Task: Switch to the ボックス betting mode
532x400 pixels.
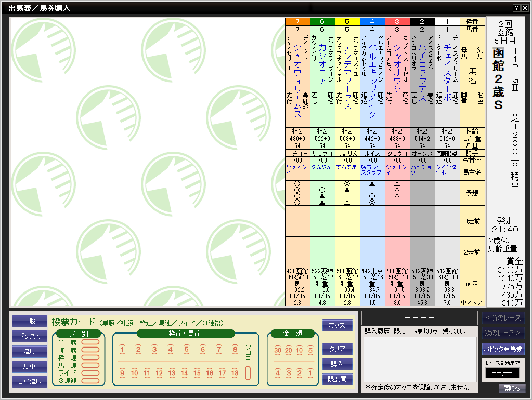Action: click(30, 336)
